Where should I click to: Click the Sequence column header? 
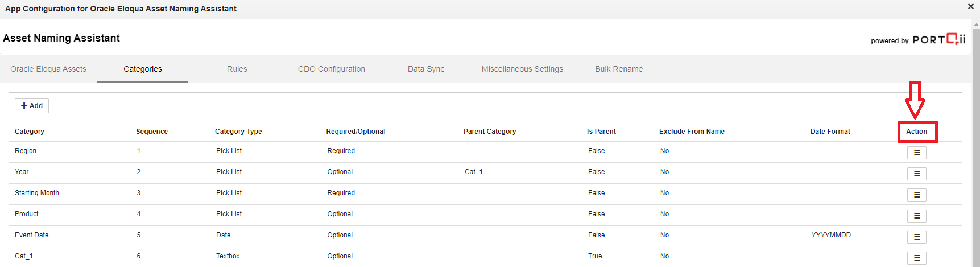(152, 132)
